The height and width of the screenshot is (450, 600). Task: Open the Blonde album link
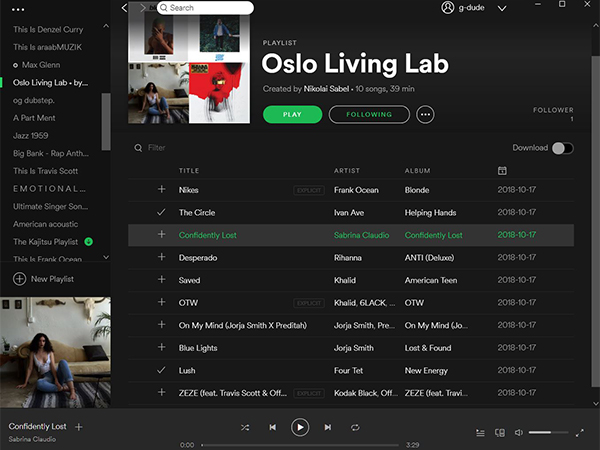(x=417, y=190)
